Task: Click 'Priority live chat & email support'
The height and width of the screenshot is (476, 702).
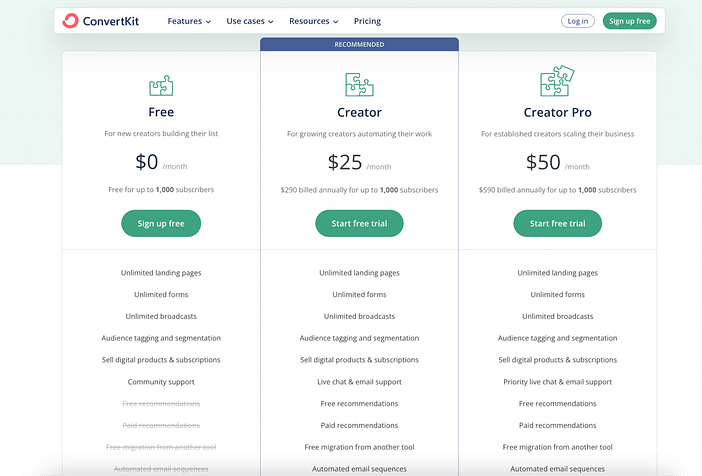Action: point(557,382)
